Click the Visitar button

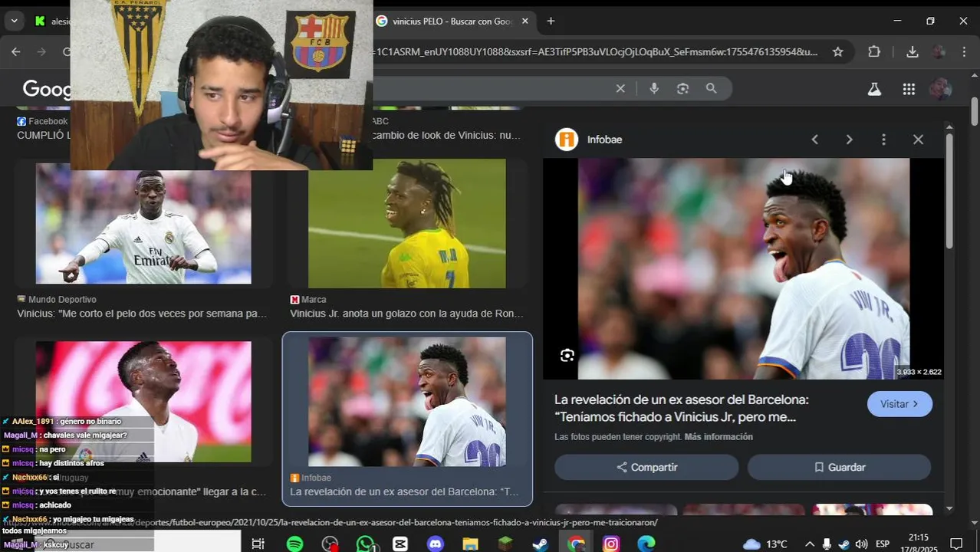(x=899, y=404)
